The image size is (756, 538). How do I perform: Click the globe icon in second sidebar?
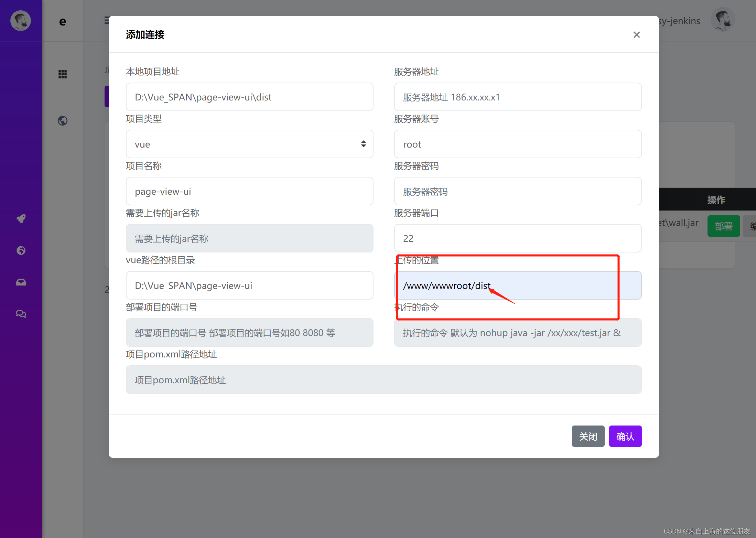(63, 121)
